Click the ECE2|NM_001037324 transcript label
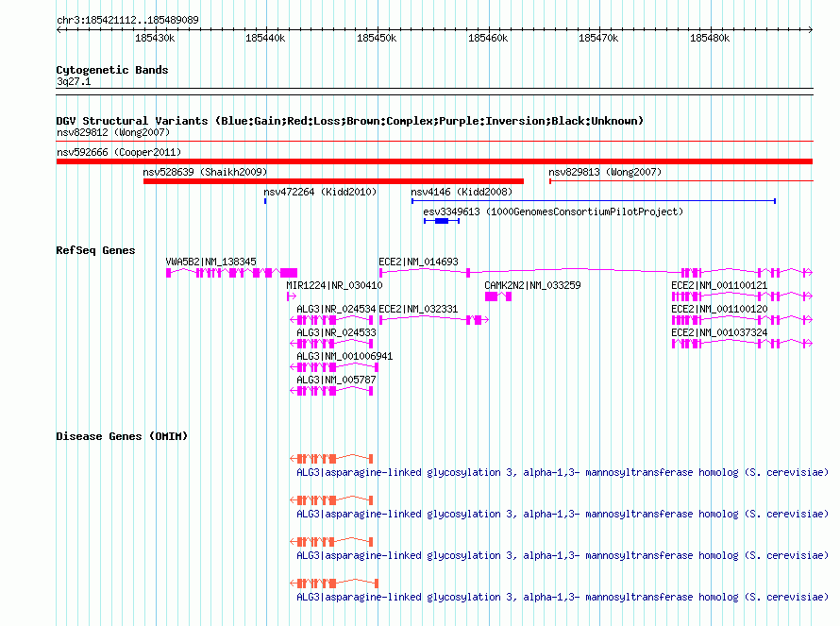 [x=719, y=332]
